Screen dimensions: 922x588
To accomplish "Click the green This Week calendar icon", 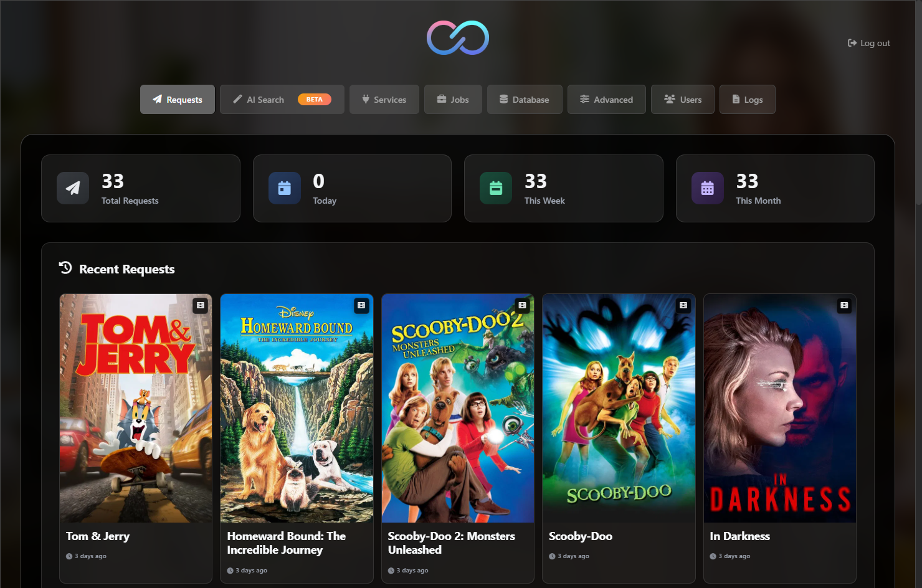I will point(496,188).
